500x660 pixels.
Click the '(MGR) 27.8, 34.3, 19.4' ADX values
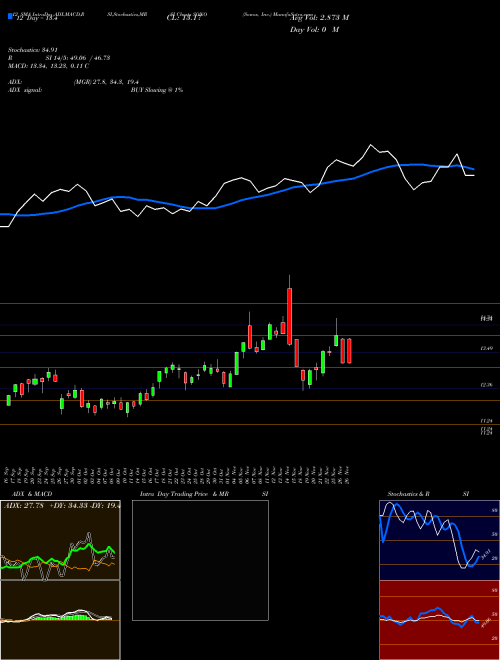coord(106,82)
